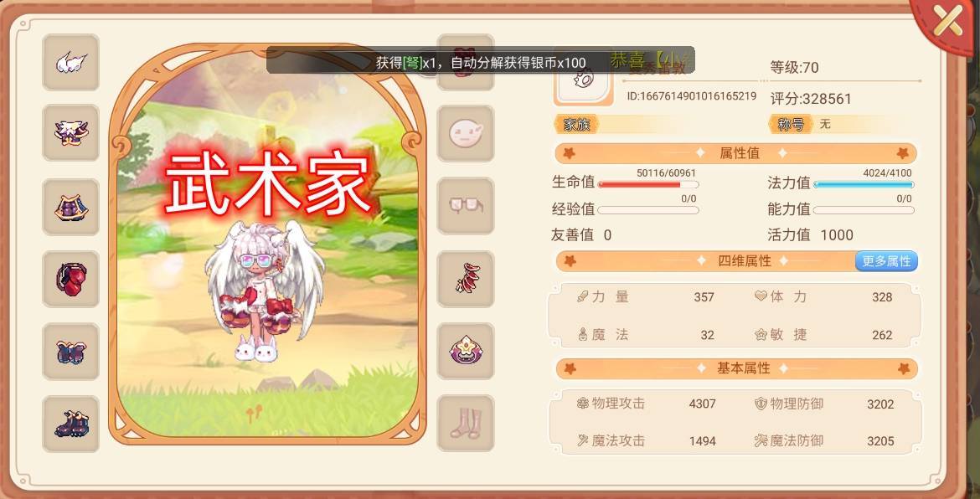Open the purple gem ring slot
Screen dimensions: 980x499
[x=466, y=351]
